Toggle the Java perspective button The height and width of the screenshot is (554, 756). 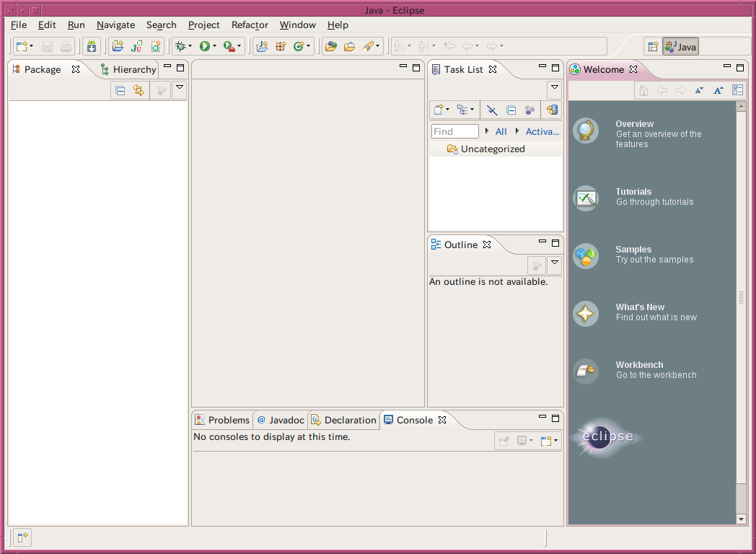click(x=680, y=47)
